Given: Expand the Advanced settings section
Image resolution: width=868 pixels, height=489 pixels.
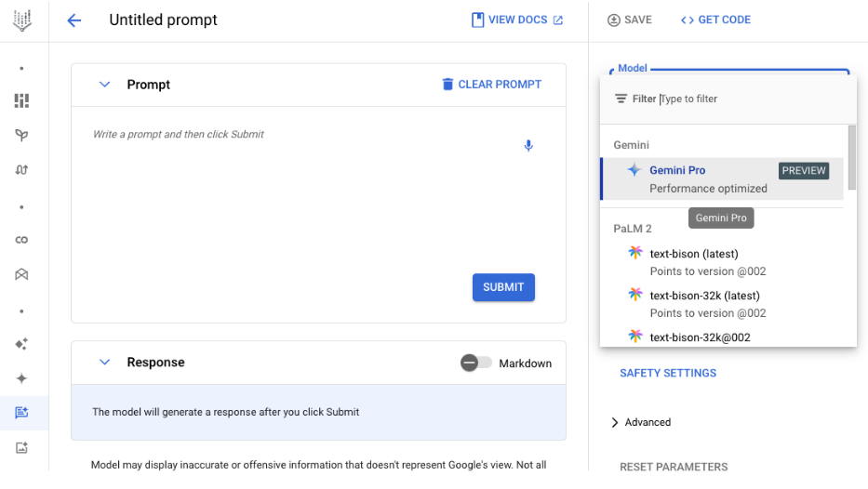Looking at the screenshot, I should (641, 422).
